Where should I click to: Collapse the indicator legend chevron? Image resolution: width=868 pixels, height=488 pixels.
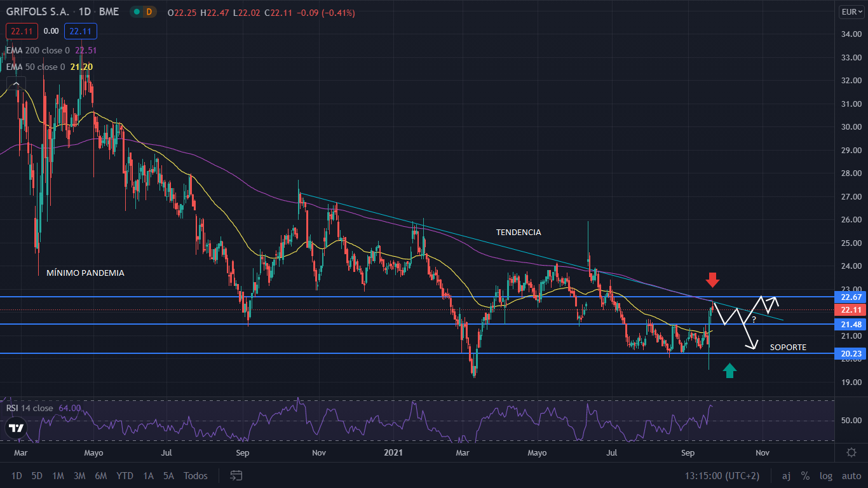(x=16, y=83)
